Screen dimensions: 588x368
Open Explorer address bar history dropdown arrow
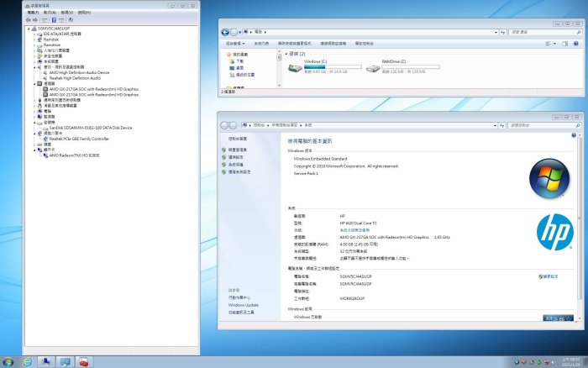pyautogui.click(x=496, y=33)
